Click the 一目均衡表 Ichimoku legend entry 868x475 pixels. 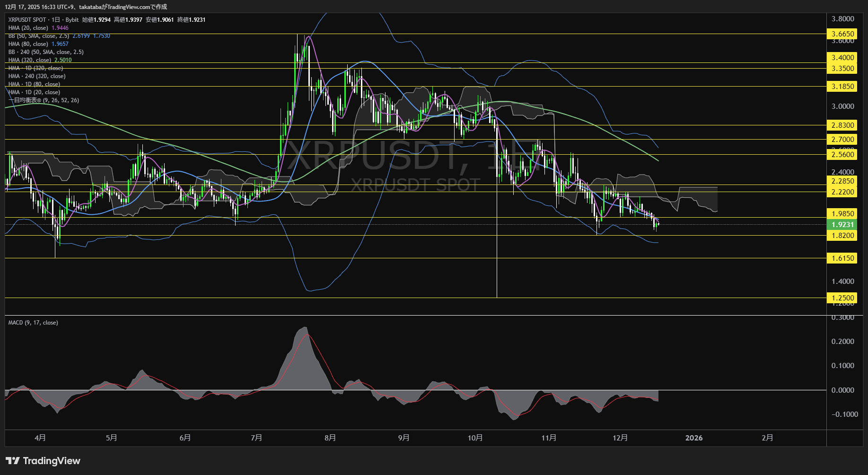pyautogui.click(x=43, y=100)
